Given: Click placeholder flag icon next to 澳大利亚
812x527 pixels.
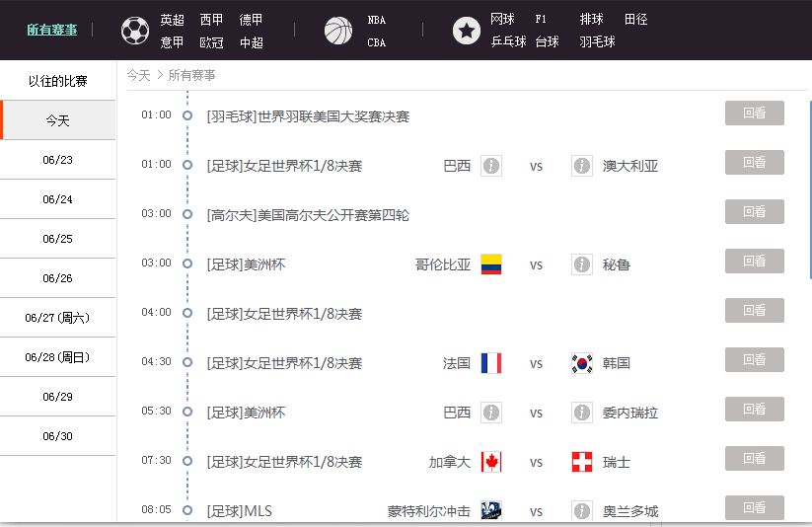Looking at the screenshot, I should (x=582, y=166).
